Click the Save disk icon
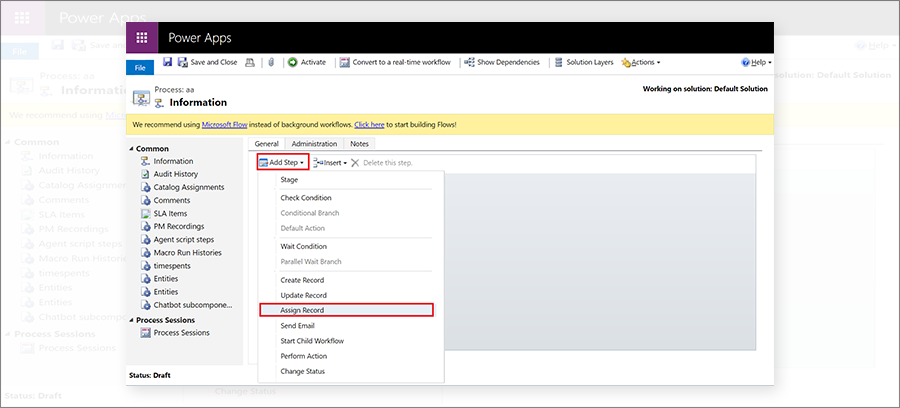This screenshot has height=408, width=900. 168,63
